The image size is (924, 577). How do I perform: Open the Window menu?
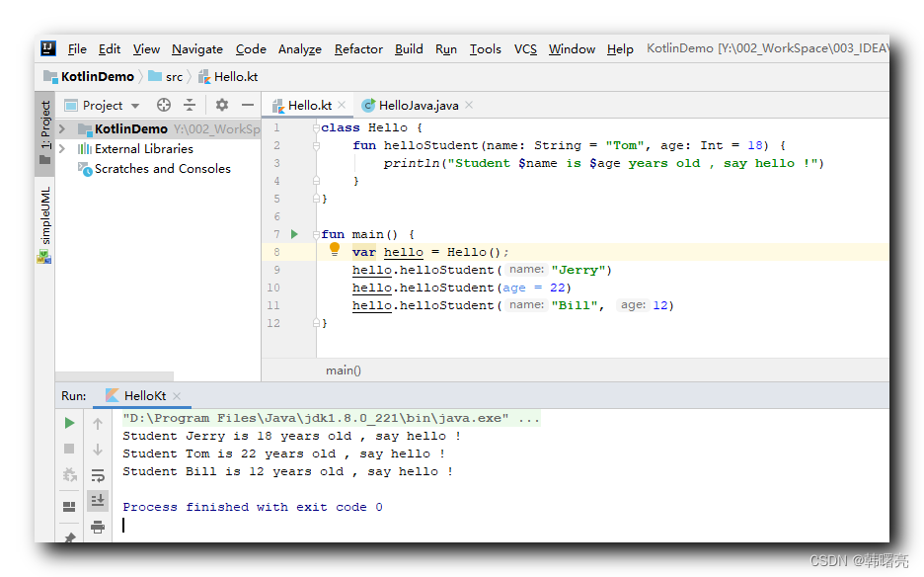(x=572, y=49)
